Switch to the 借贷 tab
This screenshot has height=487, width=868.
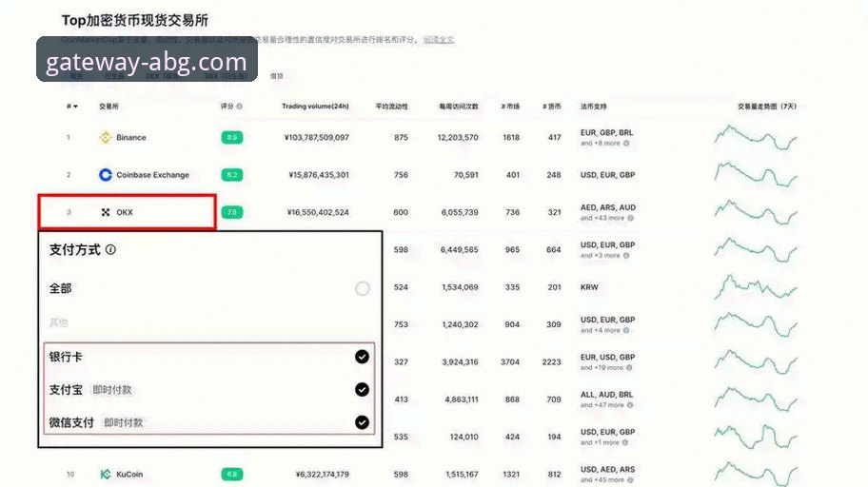[276, 75]
